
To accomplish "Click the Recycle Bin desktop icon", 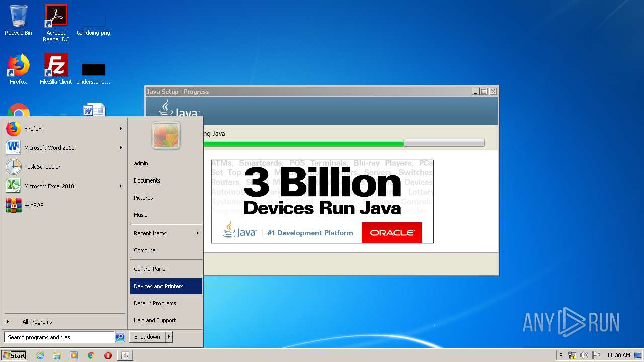I will click(x=18, y=20).
